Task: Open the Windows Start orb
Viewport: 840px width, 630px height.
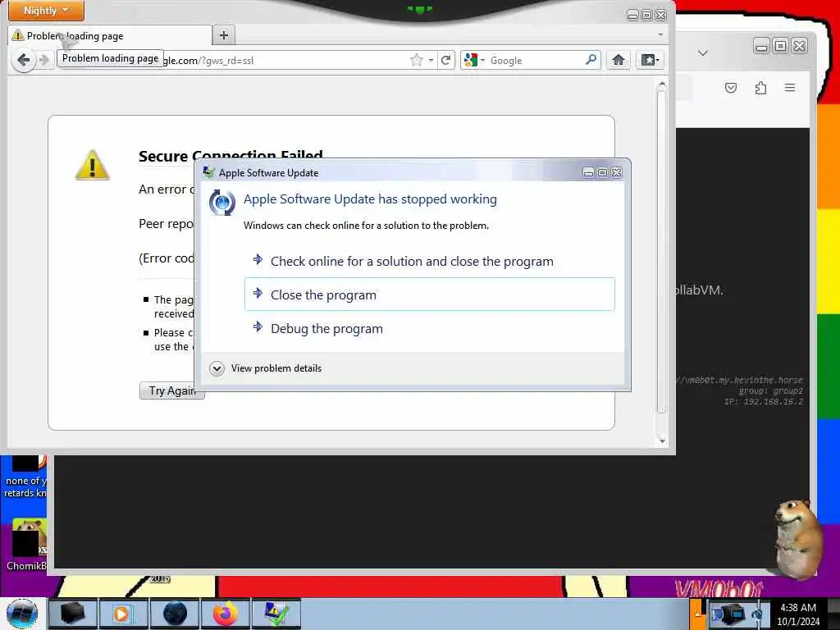Action: coord(22,614)
